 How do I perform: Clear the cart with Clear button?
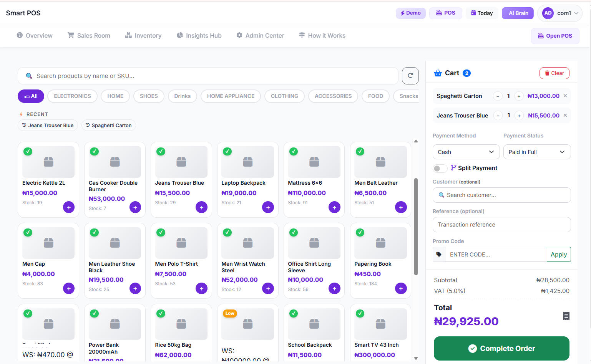554,73
